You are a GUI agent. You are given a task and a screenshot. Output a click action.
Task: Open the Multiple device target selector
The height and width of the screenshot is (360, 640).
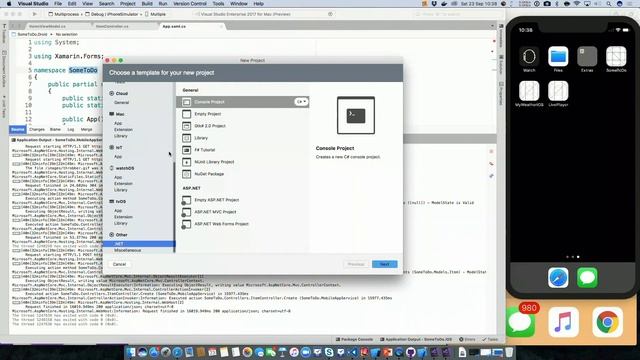[x=156, y=14]
